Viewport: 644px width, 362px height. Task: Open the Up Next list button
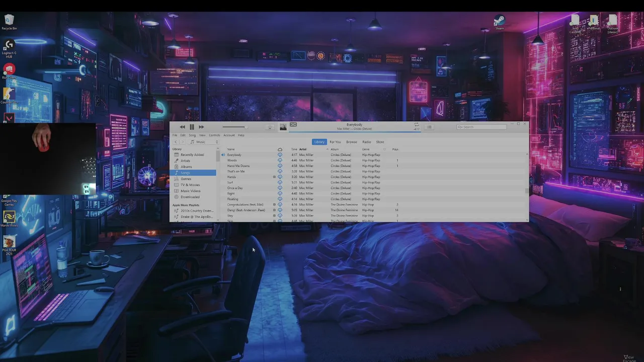(429, 127)
